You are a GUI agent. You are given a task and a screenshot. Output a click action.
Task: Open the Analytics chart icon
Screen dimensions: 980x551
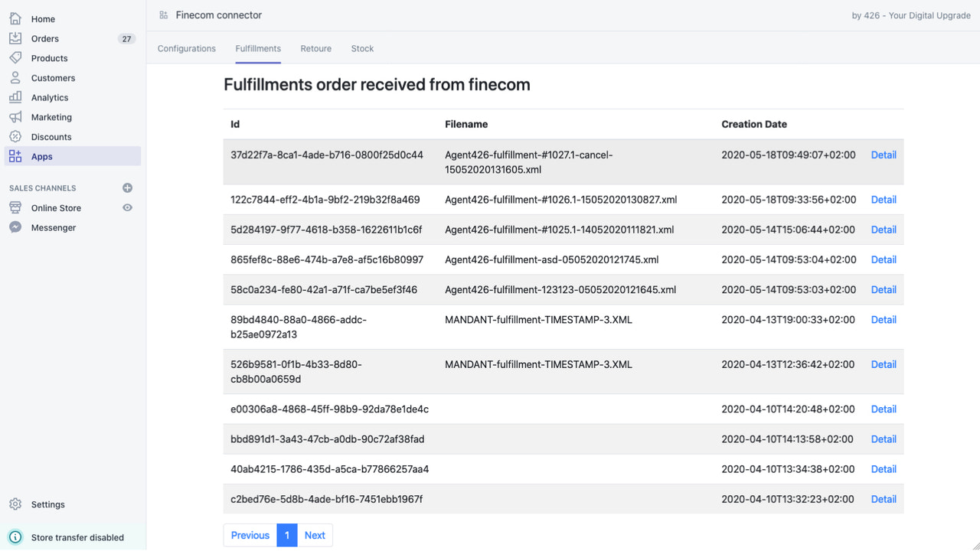17,97
